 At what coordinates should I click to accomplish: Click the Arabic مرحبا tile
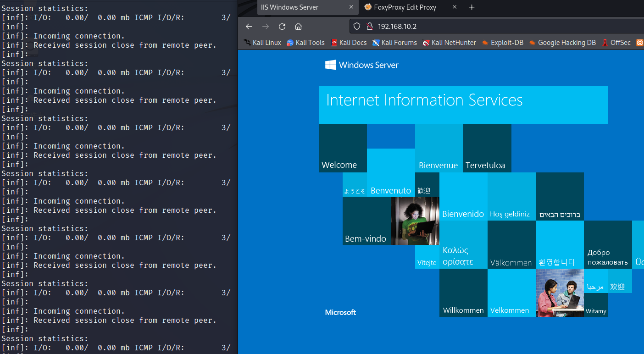click(596, 281)
